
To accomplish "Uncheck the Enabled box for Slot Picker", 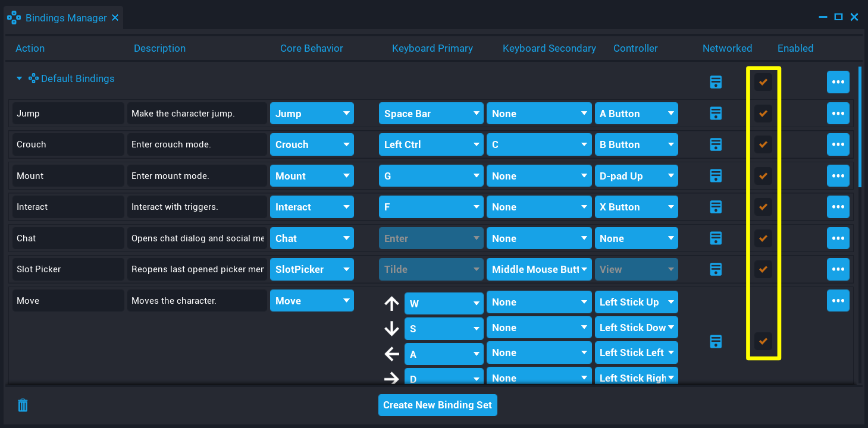I will (763, 269).
